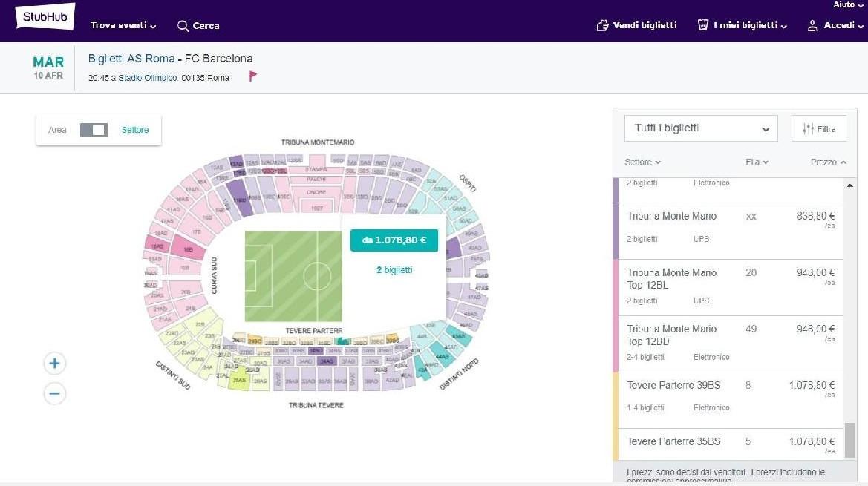
Task: Click the search magnifier icon
Action: (183, 26)
